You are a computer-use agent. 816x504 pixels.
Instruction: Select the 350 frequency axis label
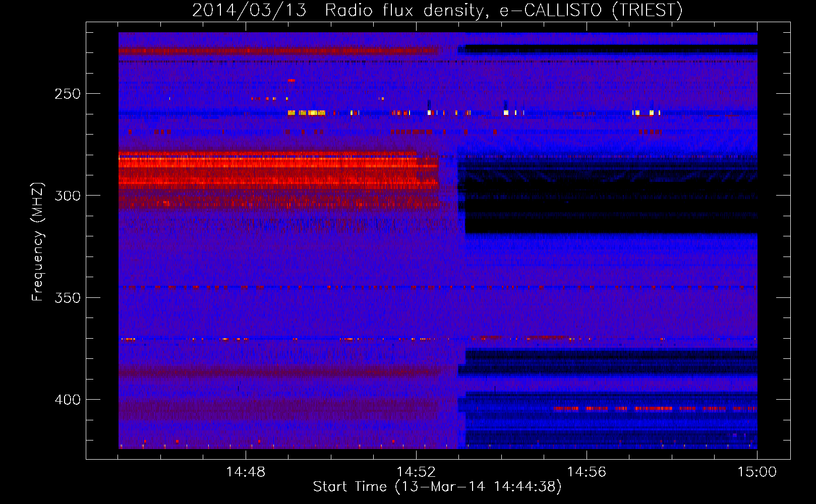pyautogui.click(x=68, y=298)
